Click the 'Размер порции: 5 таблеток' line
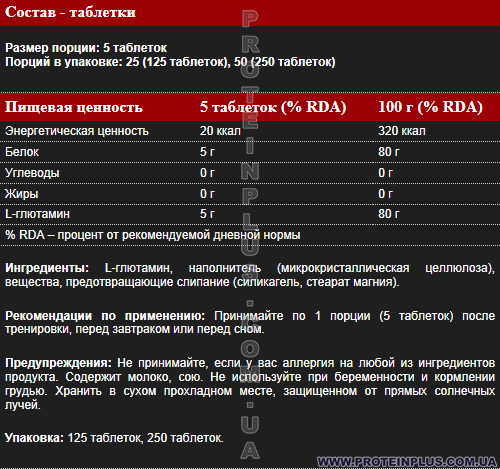 click(x=86, y=48)
